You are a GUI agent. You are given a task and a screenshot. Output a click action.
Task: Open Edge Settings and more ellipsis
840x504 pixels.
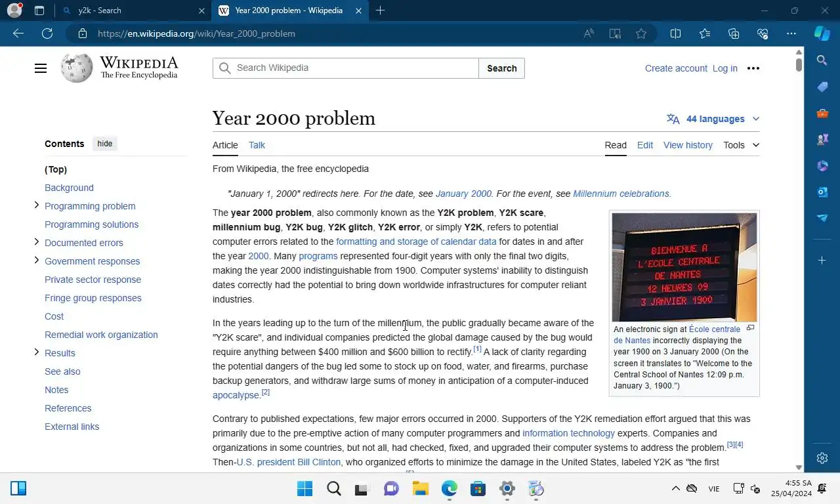tap(791, 33)
